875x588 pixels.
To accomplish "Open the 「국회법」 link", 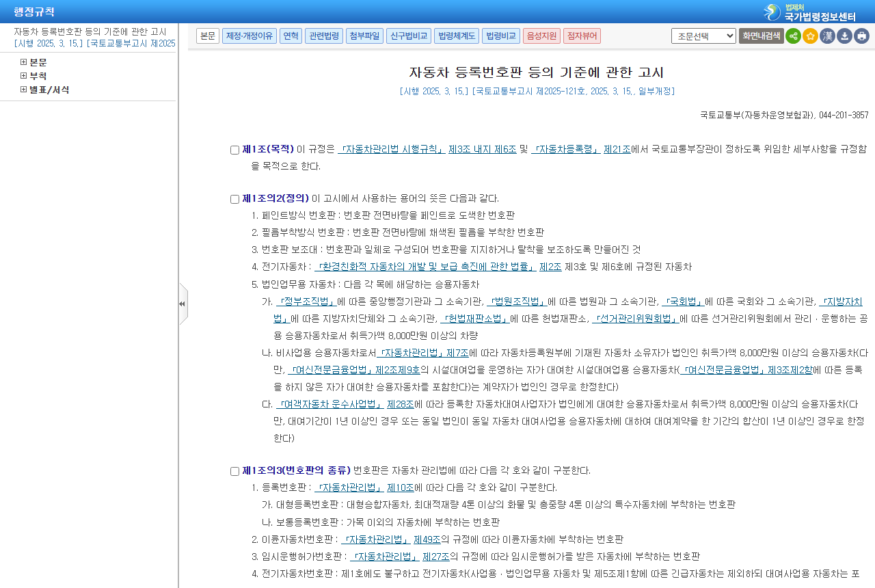I will pos(684,302).
